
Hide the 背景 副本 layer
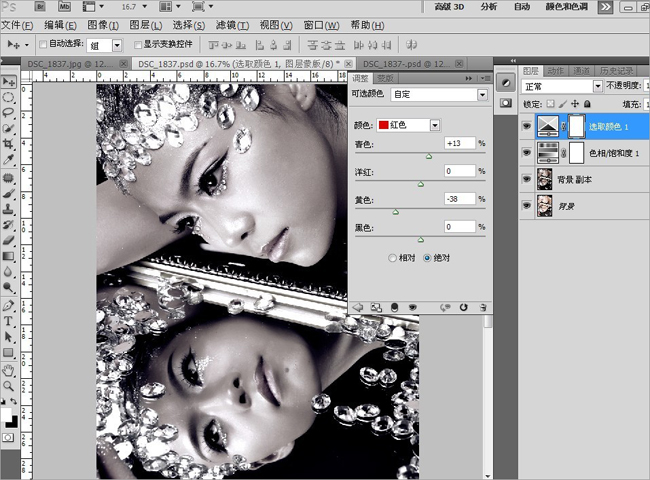pos(527,178)
